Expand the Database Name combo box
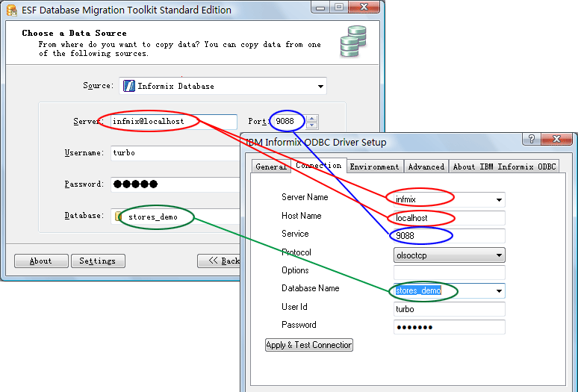Screen dimensions: 578x392 pos(498,291)
